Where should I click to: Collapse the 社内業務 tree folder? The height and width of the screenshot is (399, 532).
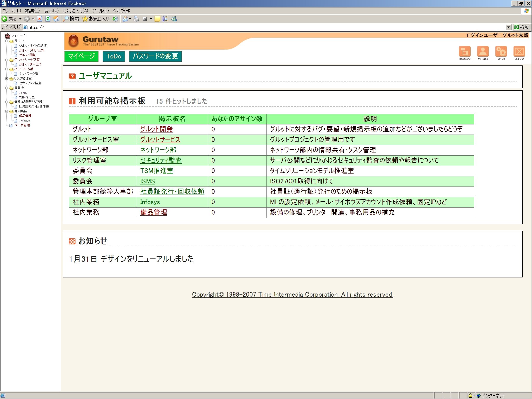pos(7,111)
